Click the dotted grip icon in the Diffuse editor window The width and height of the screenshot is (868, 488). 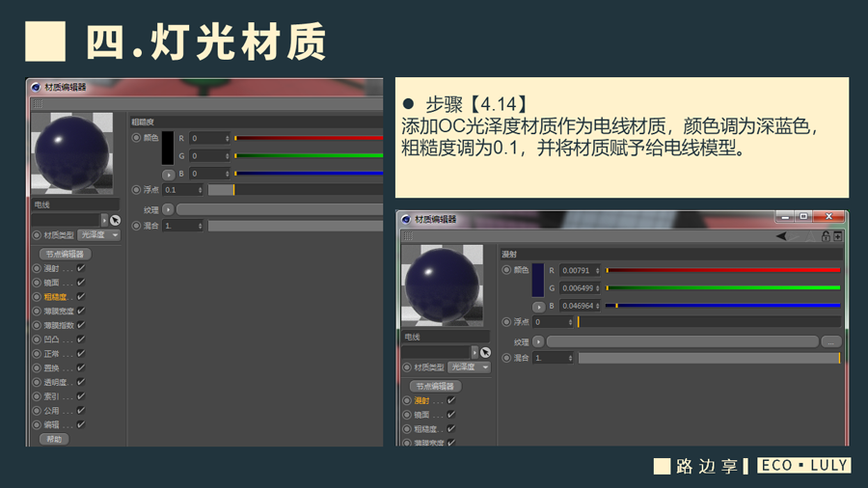(408, 236)
